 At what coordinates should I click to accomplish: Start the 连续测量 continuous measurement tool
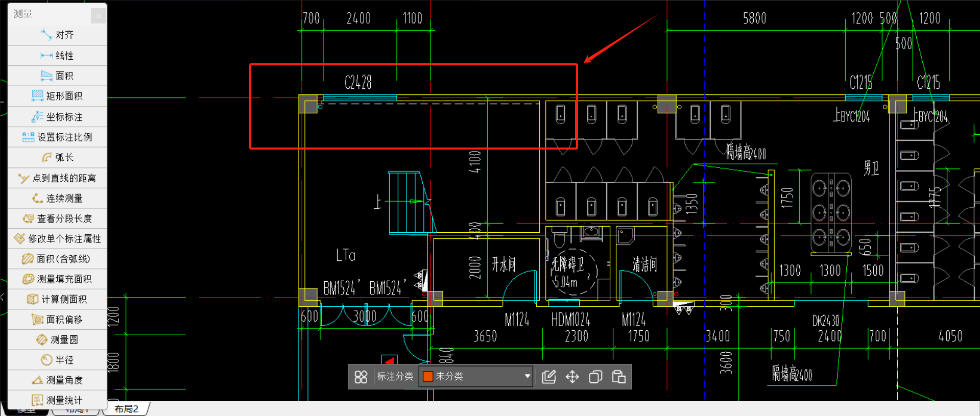pyautogui.click(x=57, y=198)
